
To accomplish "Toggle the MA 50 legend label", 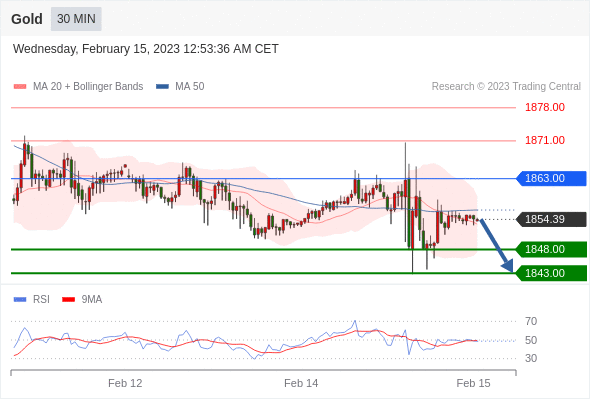I will pyautogui.click(x=190, y=87).
